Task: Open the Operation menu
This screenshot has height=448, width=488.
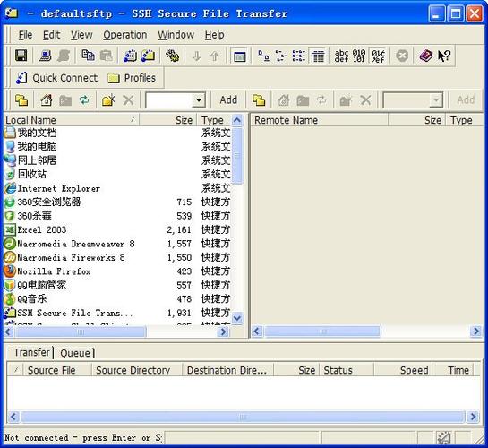Action: click(x=125, y=35)
